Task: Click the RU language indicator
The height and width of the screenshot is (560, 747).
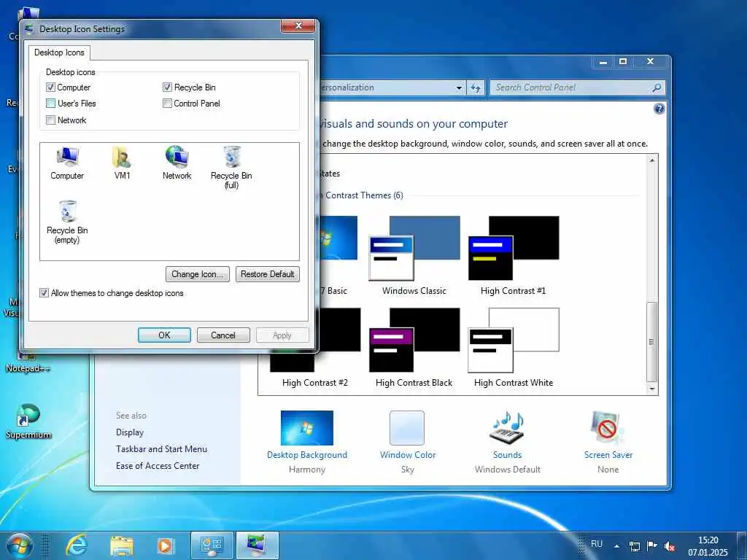Action: 597,544
